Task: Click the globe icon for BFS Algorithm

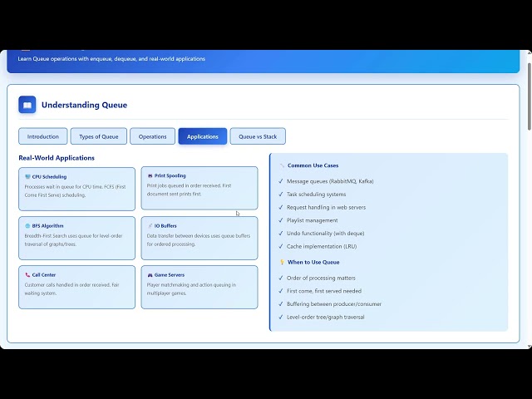Action: tap(27, 226)
